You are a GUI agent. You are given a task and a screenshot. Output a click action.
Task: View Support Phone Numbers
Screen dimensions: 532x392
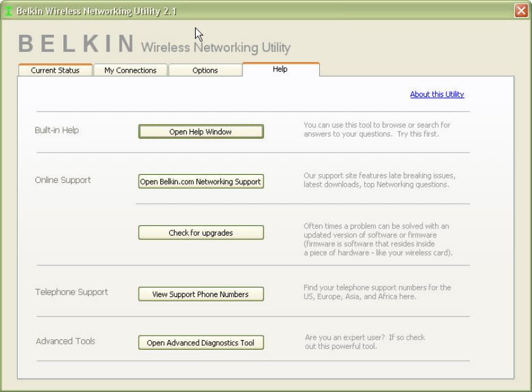(201, 294)
